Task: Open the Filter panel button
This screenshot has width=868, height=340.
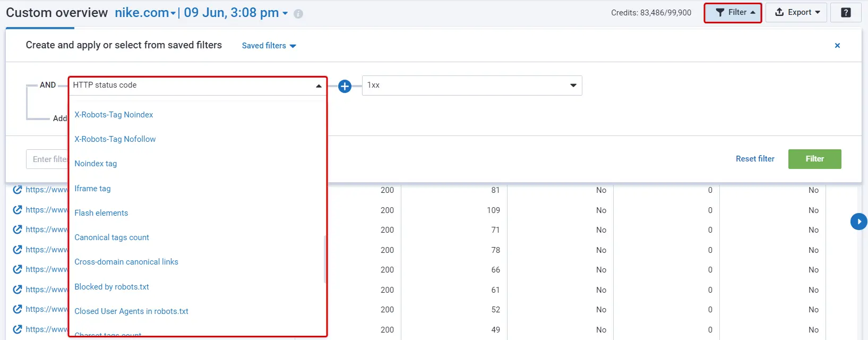Action: (733, 13)
